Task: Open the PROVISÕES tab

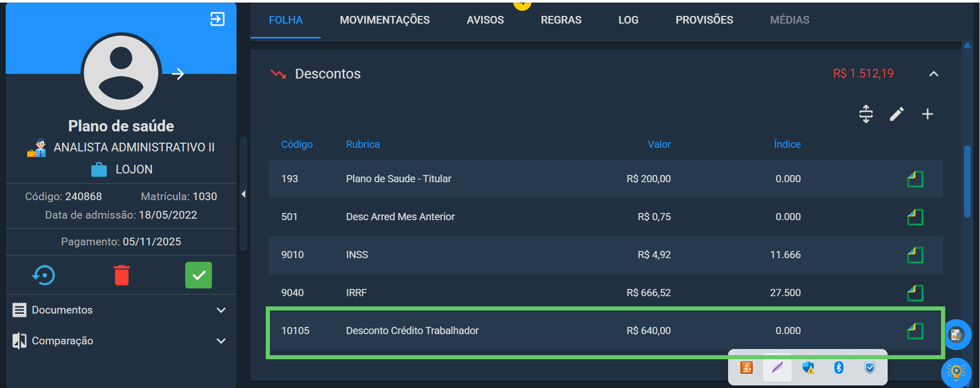Action: point(704,20)
